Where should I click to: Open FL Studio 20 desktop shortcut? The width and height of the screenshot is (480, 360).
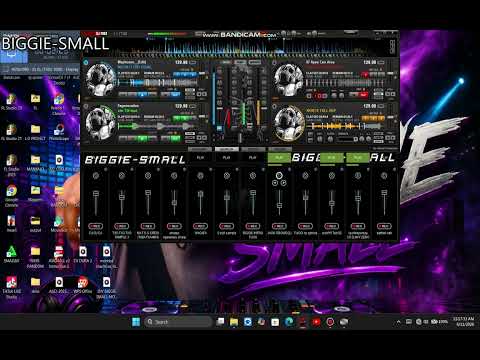12,102
